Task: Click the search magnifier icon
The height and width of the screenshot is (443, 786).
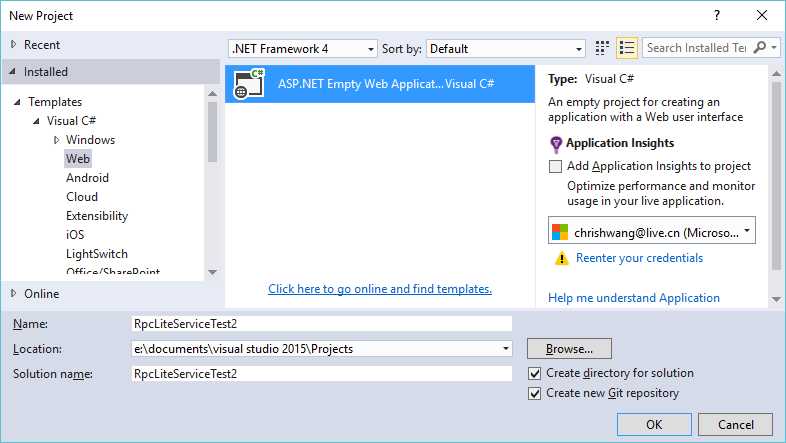Action: pyautogui.click(x=760, y=48)
